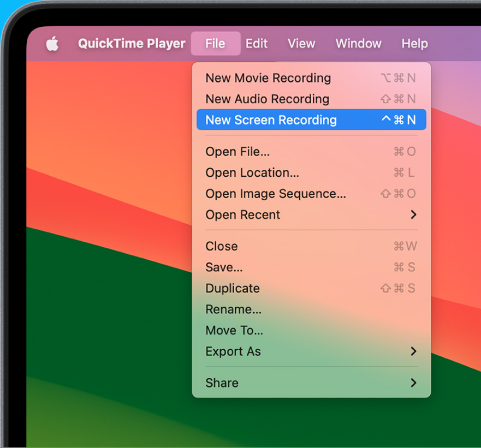The image size is (481, 448).
Task: Select Open Image Sequence
Action: tap(276, 194)
